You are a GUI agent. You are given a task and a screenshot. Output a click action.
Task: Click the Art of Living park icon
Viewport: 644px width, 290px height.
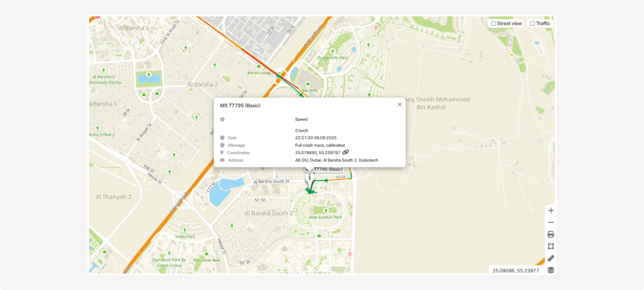(259, 67)
